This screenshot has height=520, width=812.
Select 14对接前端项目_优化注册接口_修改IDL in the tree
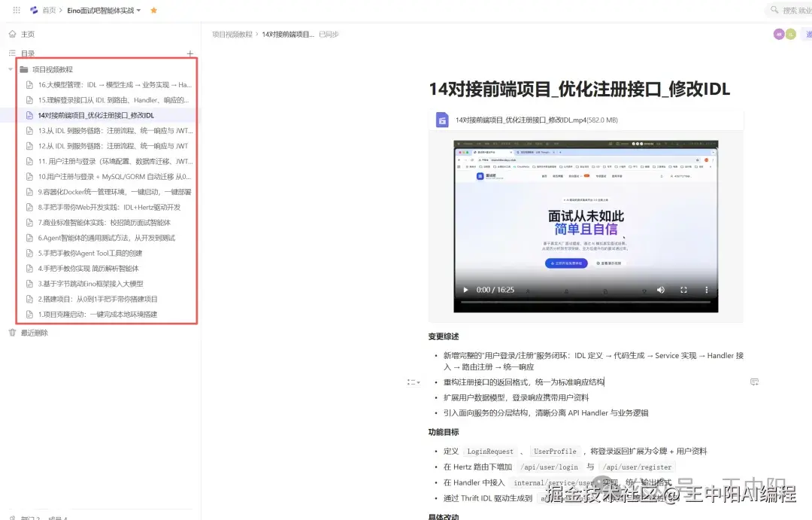pyautogui.click(x=95, y=115)
